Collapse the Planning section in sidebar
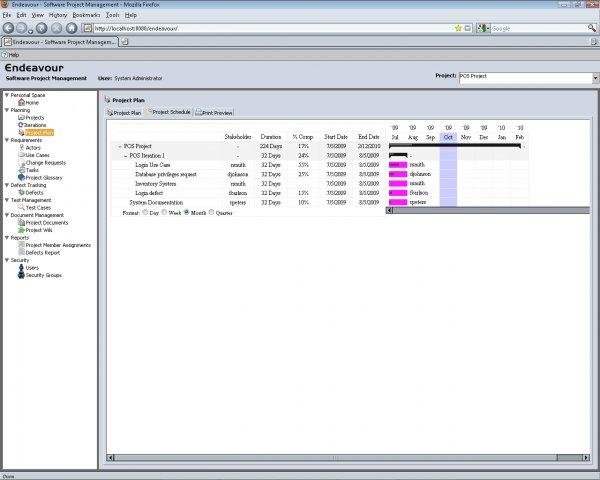The image size is (600, 480). (x=6, y=110)
